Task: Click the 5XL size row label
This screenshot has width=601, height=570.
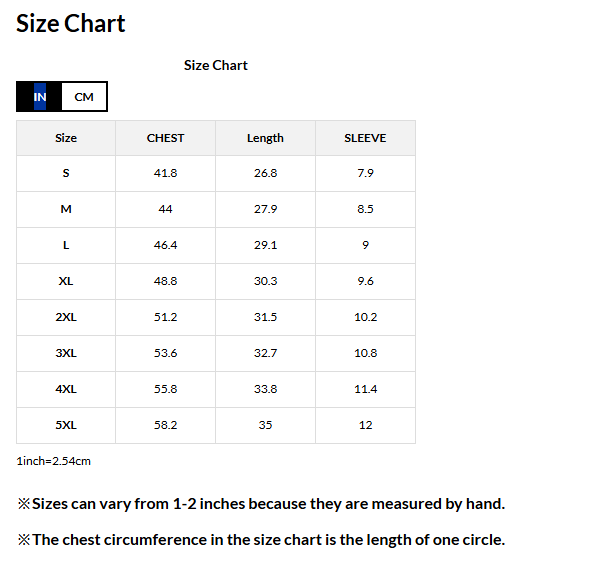Action: [66, 425]
